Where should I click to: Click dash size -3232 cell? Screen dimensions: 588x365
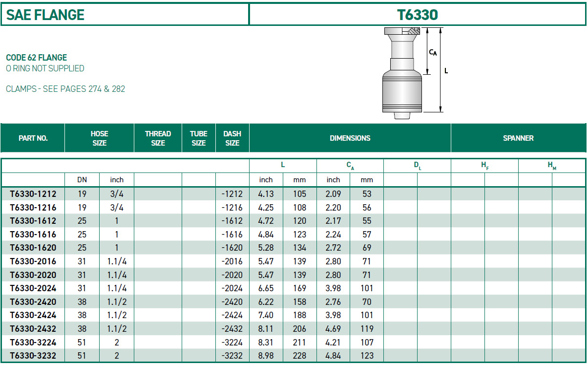tap(232, 356)
